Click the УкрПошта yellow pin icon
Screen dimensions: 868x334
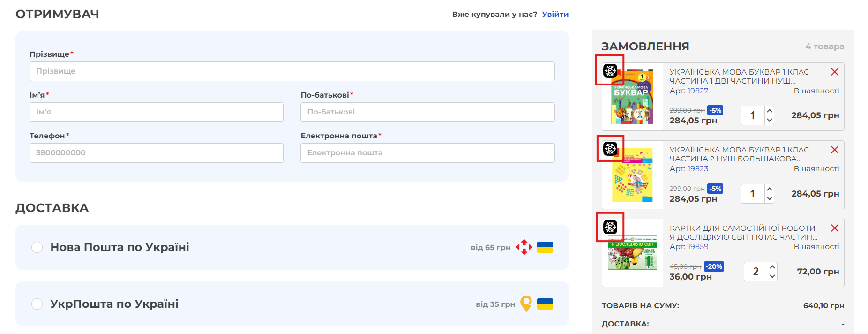tap(526, 304)
